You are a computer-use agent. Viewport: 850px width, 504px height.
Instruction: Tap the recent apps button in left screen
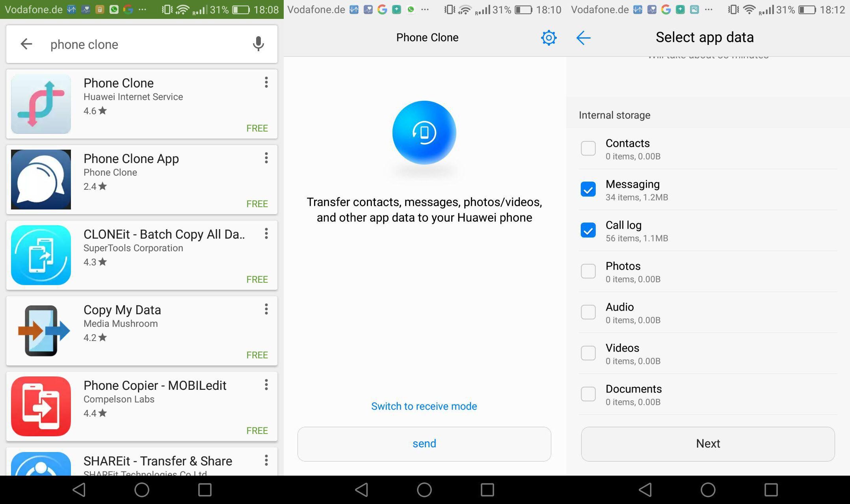click(205, 490)
